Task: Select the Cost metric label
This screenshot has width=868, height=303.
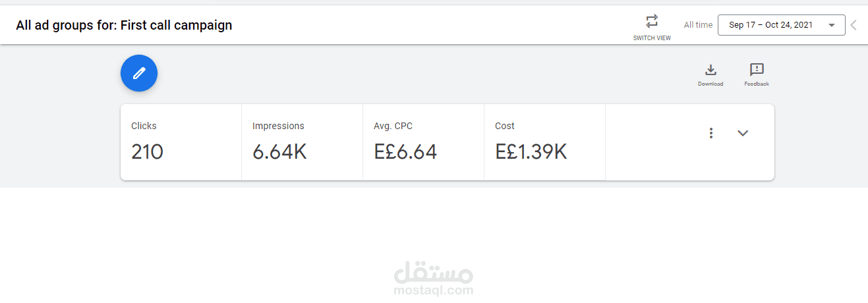Action: [505, 126]
